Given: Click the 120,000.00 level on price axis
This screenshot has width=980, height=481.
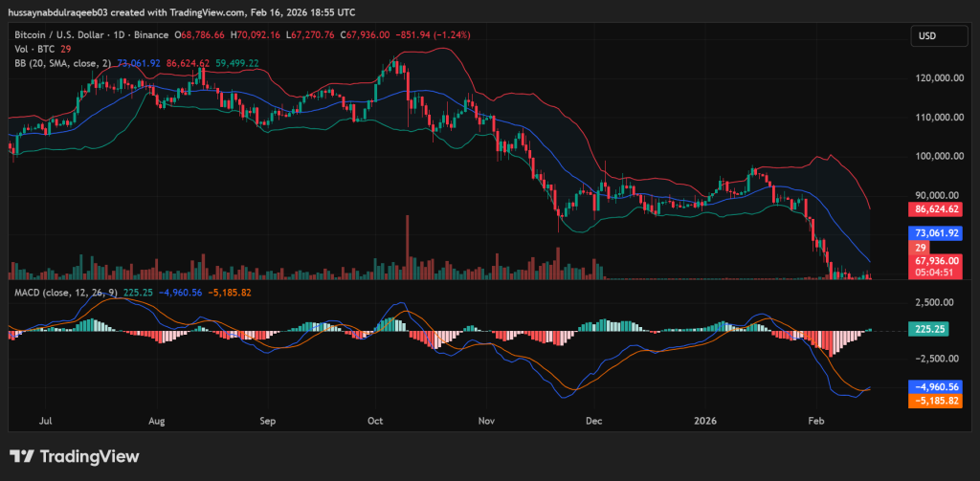Looking at the screenshot, I should [x=936, y=79].
